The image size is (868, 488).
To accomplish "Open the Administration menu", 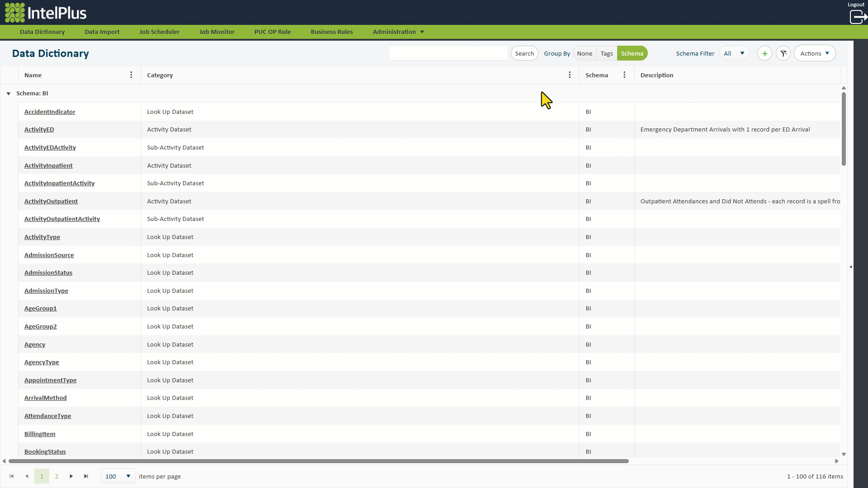I will point(398,32).
